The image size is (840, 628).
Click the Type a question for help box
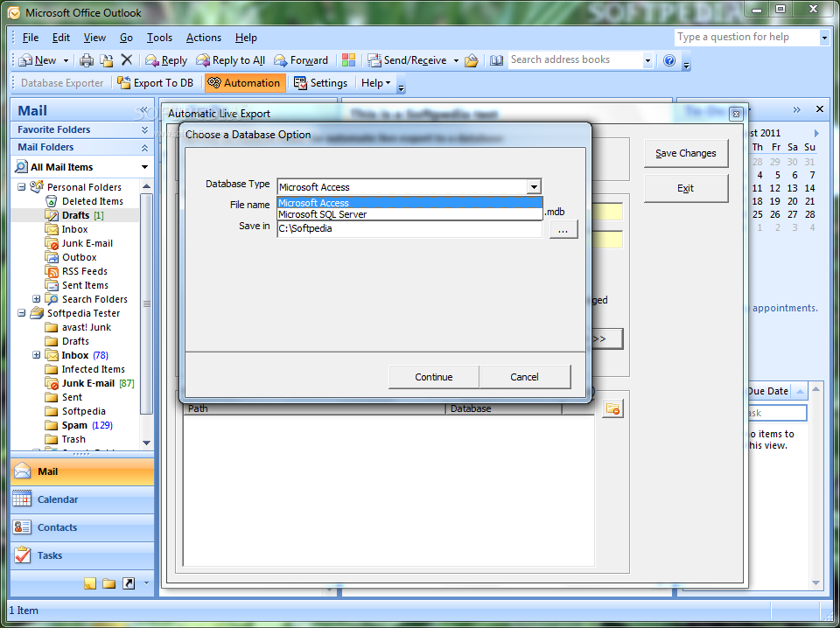746,37
